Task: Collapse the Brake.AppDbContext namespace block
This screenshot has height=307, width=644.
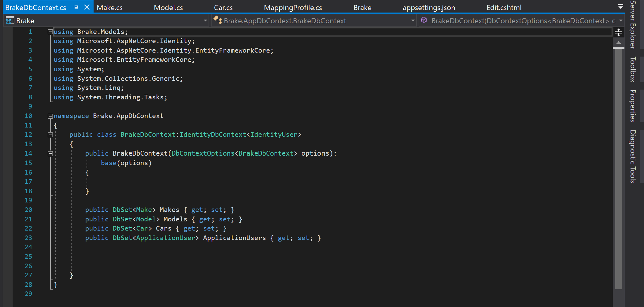Action: point(50,116)
